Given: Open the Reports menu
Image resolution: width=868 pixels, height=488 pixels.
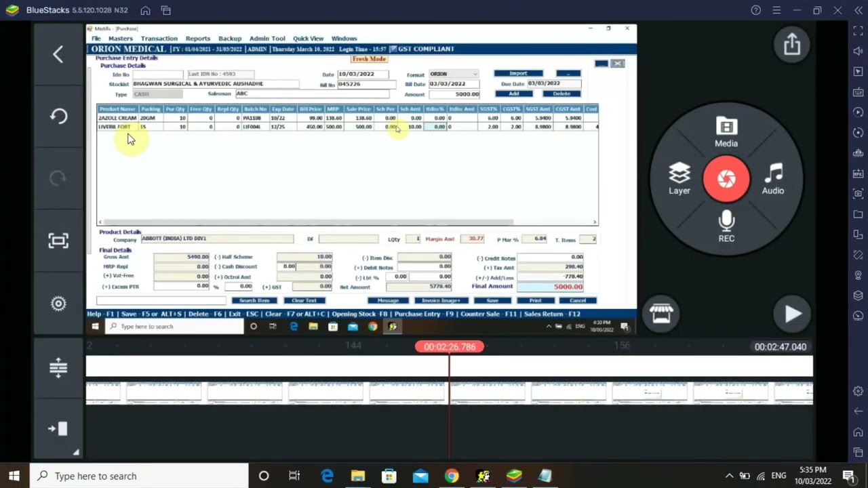Looking at the screenshot, I should [198, 39].
